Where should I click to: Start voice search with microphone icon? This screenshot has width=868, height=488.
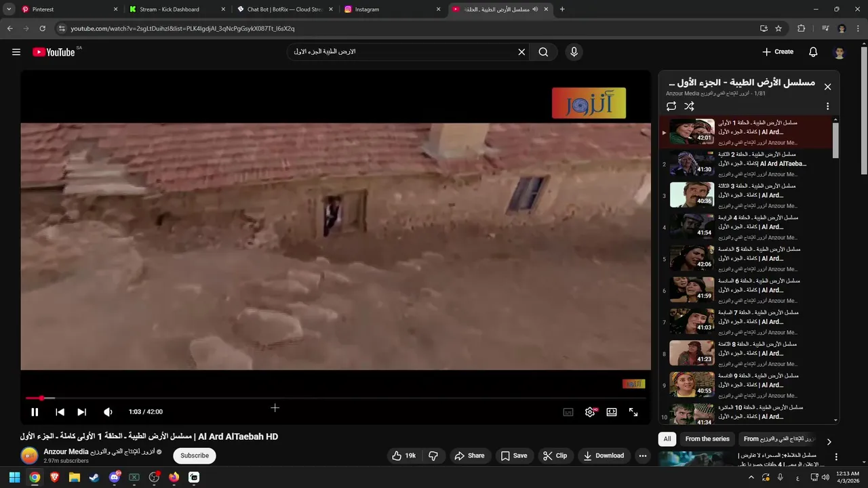tap(574, 52)
